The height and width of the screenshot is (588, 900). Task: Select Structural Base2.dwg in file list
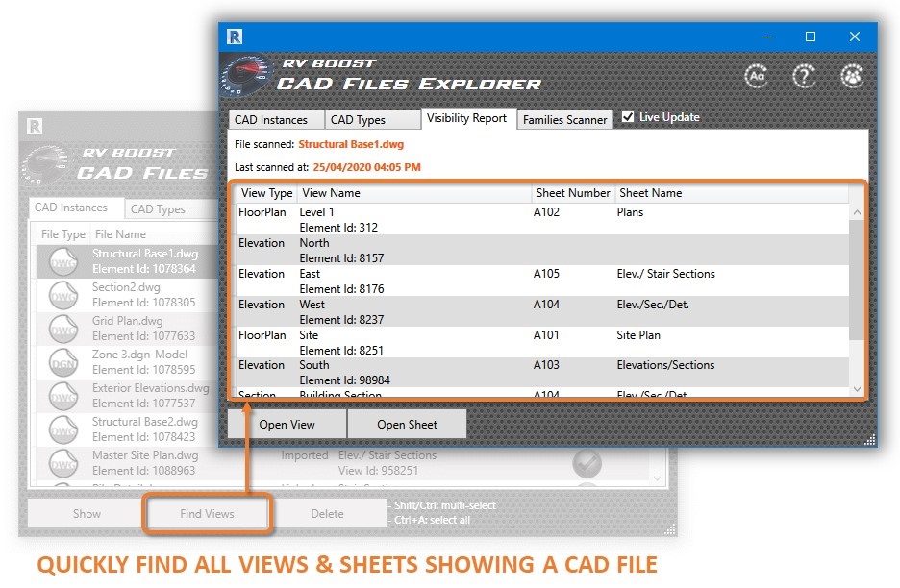[128, 429]
